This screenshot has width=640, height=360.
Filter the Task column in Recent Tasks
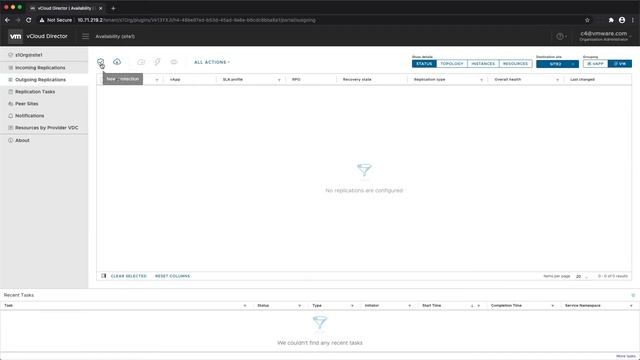(x=245, y=306)
